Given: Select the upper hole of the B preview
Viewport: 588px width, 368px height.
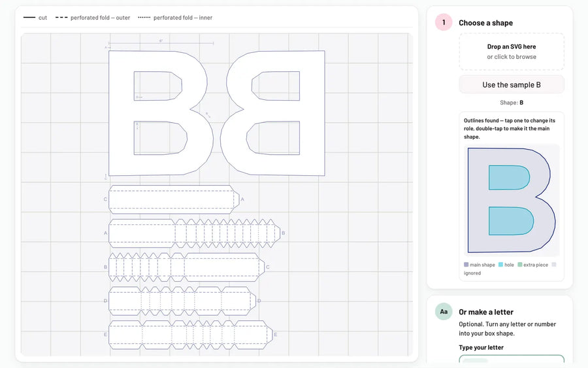Looking at the screenshot, I should 509,177.
